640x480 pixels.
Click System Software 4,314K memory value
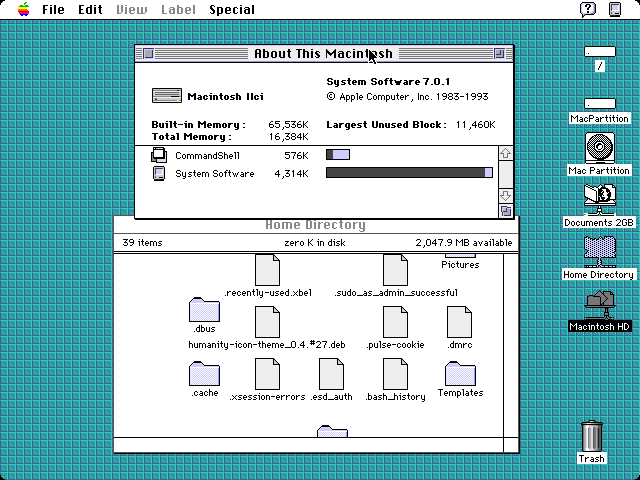[291, 174]
